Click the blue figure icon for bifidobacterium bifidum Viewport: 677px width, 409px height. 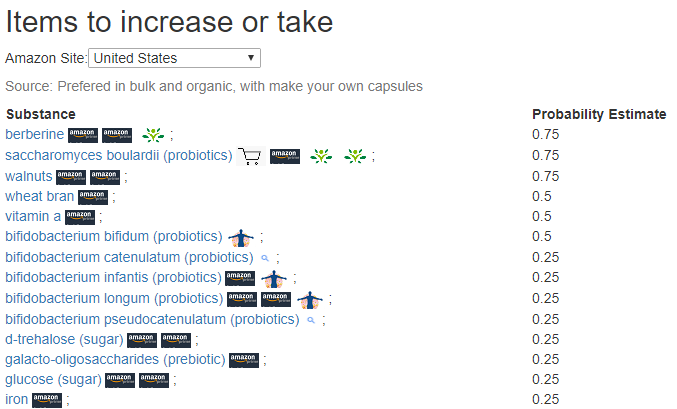coord(240,237)
